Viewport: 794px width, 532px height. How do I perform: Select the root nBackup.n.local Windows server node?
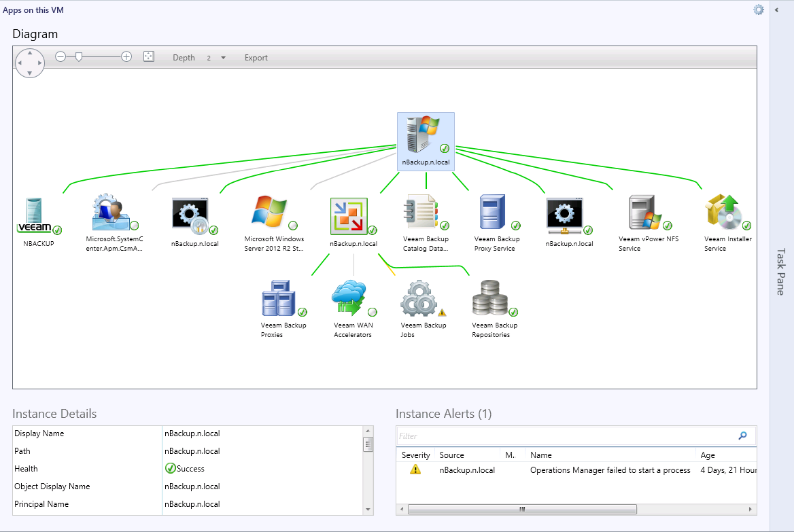[426, 141]
